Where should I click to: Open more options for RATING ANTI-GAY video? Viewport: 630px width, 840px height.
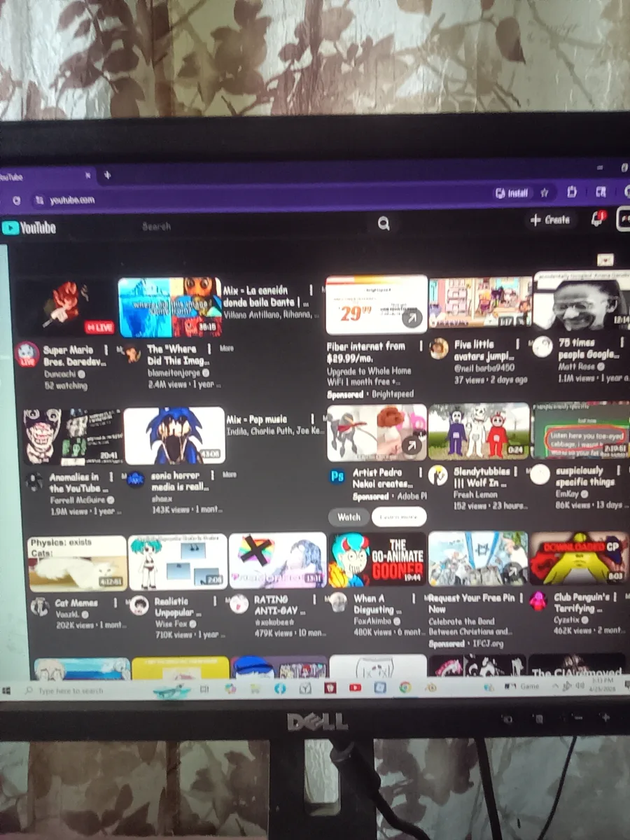314,600
